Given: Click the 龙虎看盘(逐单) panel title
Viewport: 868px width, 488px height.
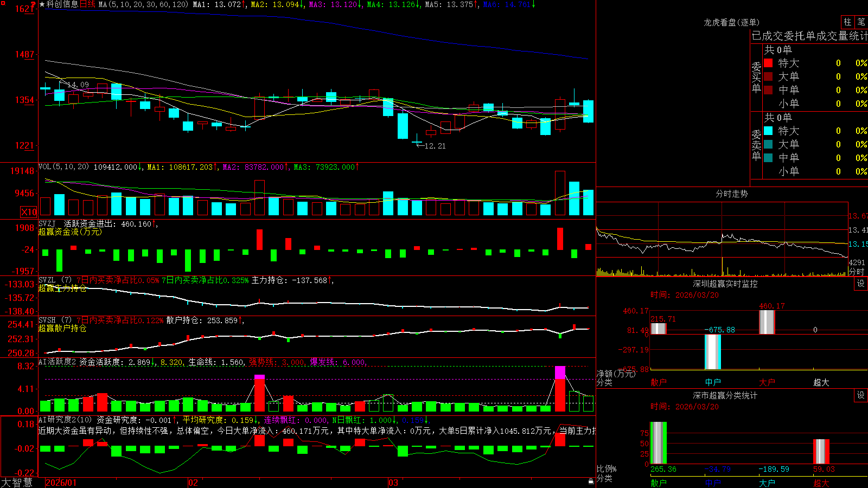Looking at the screenshot, I should point(731,22).
